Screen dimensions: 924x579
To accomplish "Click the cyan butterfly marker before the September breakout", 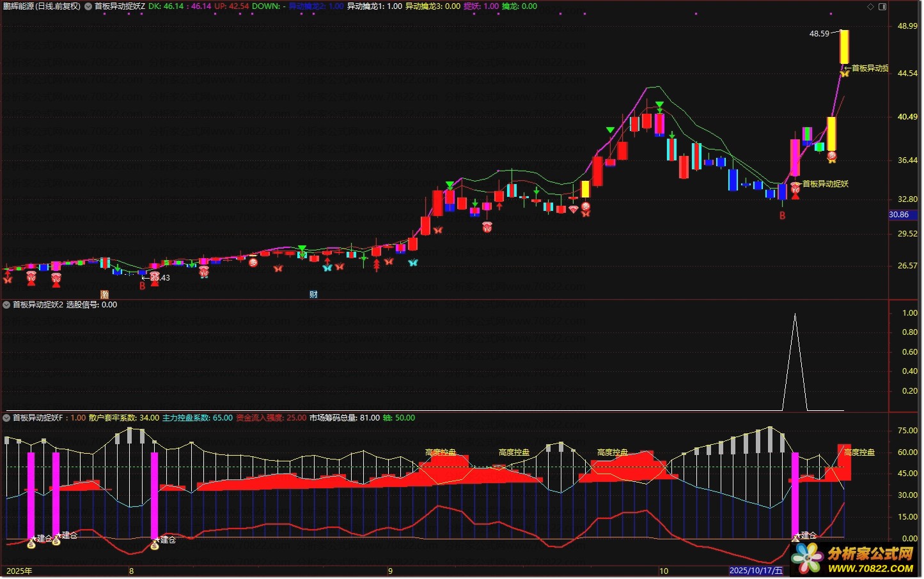I will tap(413, 262).
